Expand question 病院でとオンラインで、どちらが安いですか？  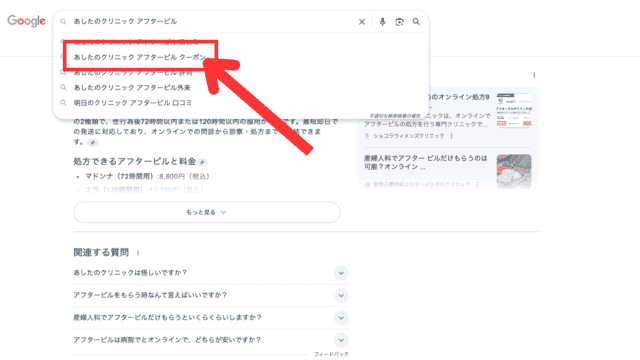210,340
